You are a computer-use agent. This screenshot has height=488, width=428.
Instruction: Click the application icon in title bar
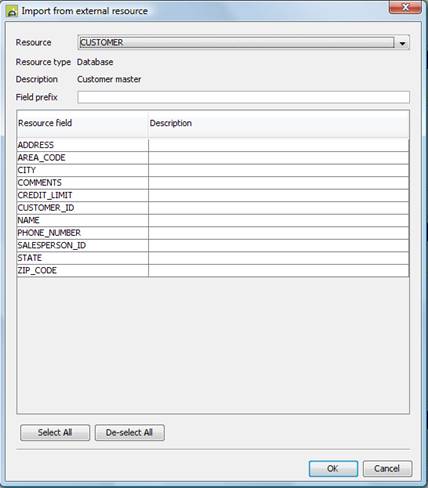[x=12, y=11]
